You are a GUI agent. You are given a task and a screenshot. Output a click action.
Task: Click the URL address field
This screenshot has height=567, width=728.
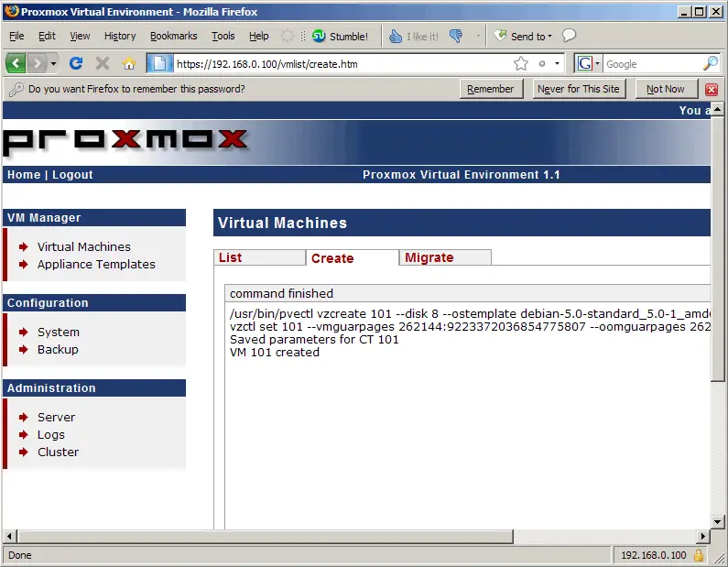tap(342, 64)
